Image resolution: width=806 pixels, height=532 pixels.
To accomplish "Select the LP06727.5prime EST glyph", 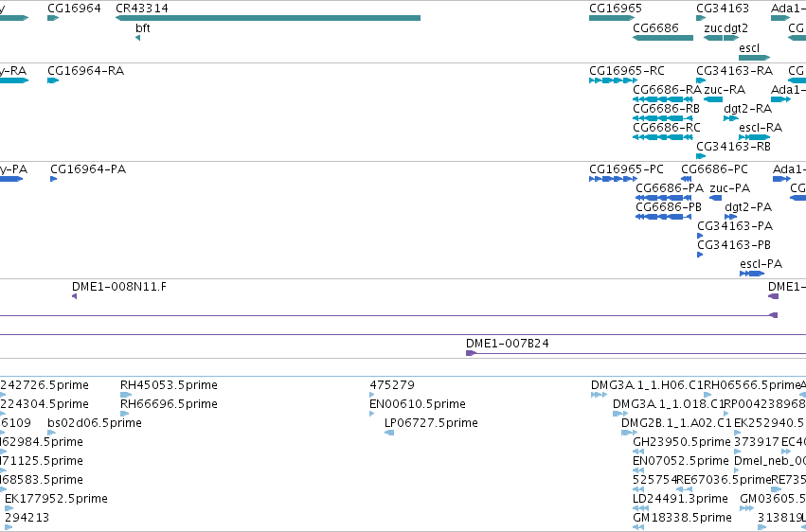I will (389, 433).
